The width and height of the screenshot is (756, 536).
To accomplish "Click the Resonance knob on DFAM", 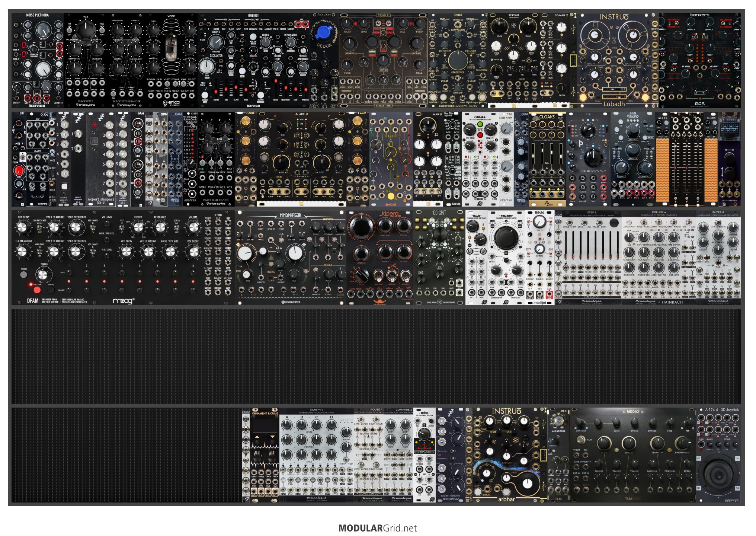I will coord(160,227).
